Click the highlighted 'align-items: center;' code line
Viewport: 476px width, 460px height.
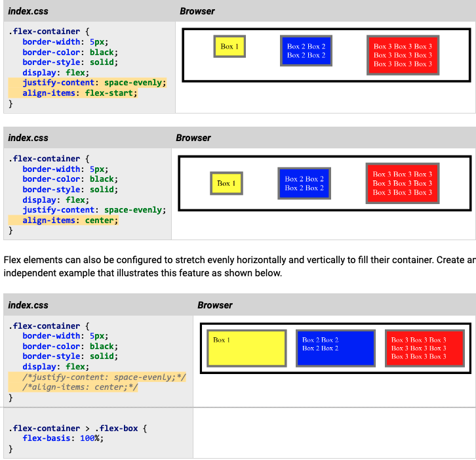70,220
